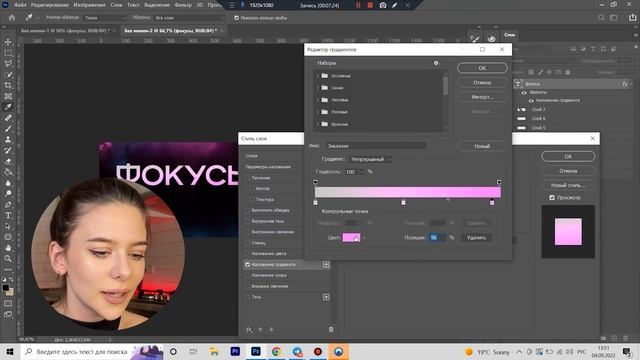This screenshot has height=360, width=640.
Task: Select the Brush tool
Action: click(8, 129)
